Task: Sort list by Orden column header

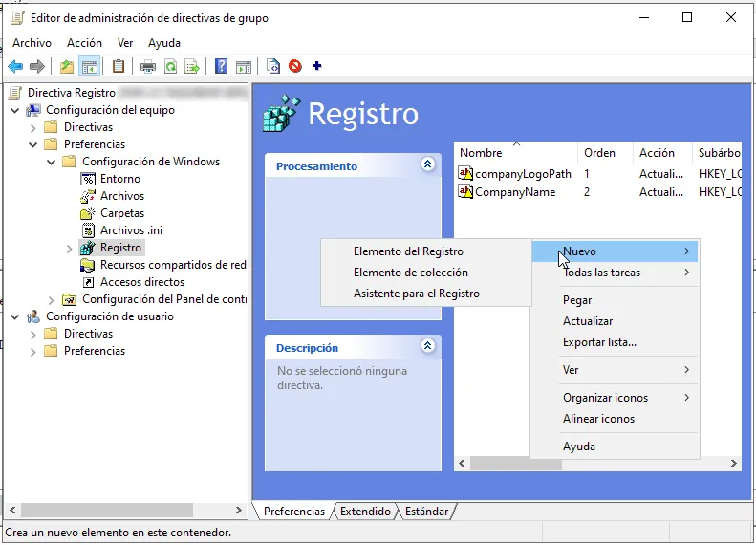Action: 605,153
